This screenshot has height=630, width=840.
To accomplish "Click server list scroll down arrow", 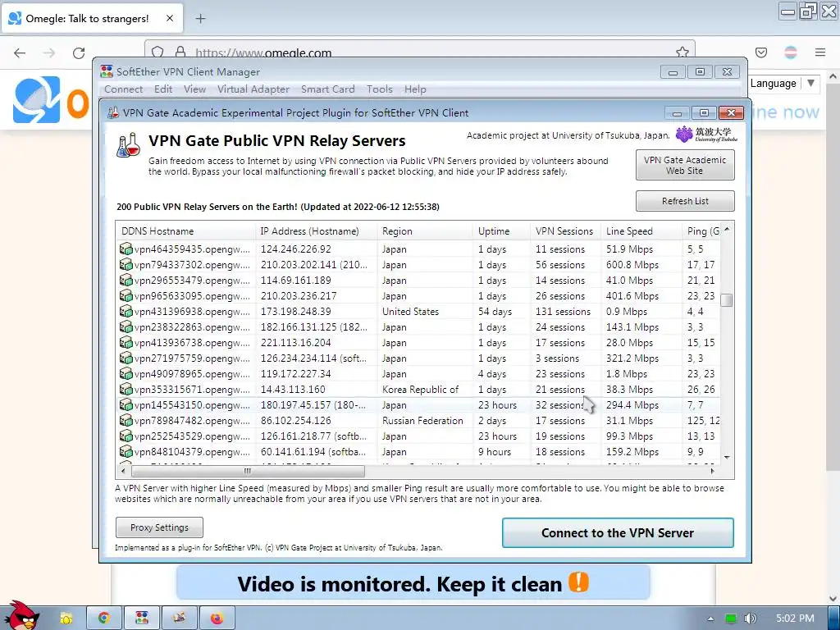I will tap(727, 458).
